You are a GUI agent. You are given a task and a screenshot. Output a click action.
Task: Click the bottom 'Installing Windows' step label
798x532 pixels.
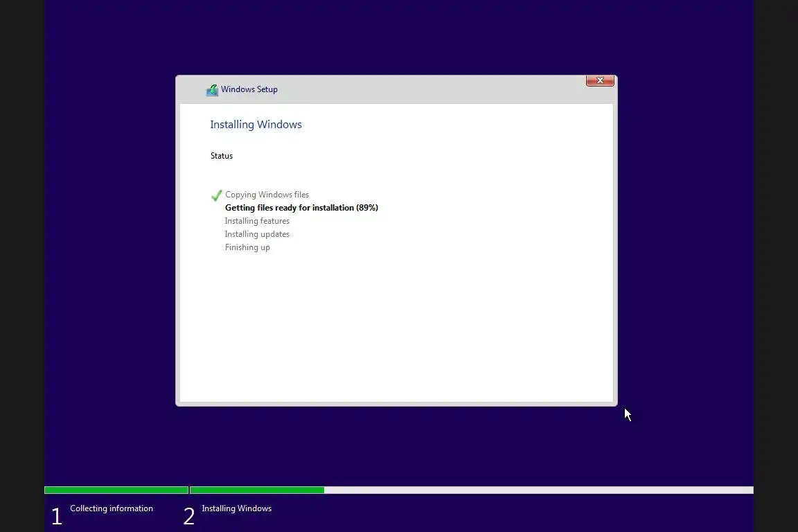pyautogui.click(x=237, y=508)
